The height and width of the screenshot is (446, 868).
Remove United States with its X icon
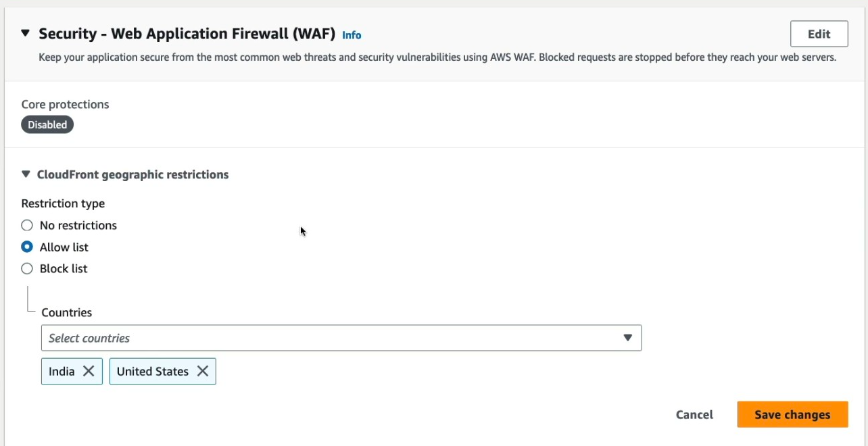click(x=203, y=371)
